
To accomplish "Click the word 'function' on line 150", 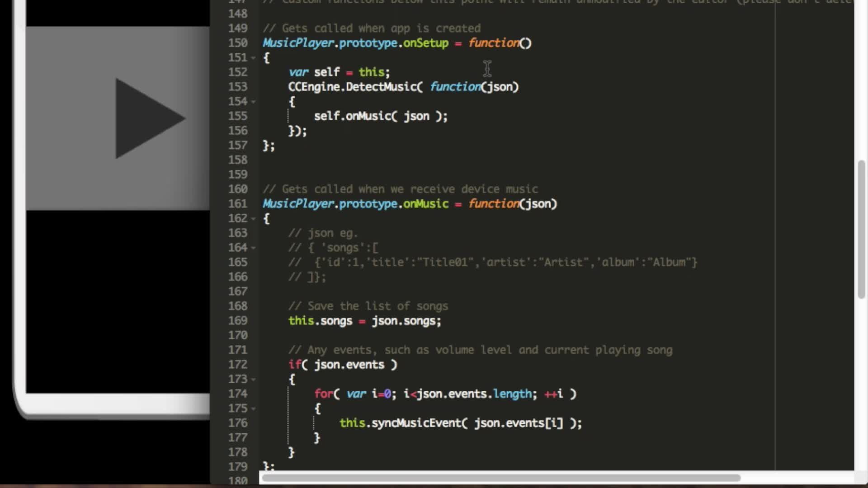I will pyautogui.click(x=493, y=43).
